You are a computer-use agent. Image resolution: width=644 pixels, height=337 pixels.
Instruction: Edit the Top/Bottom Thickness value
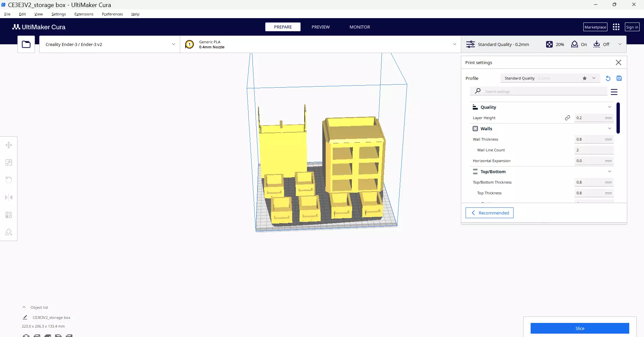pos(594,182)
